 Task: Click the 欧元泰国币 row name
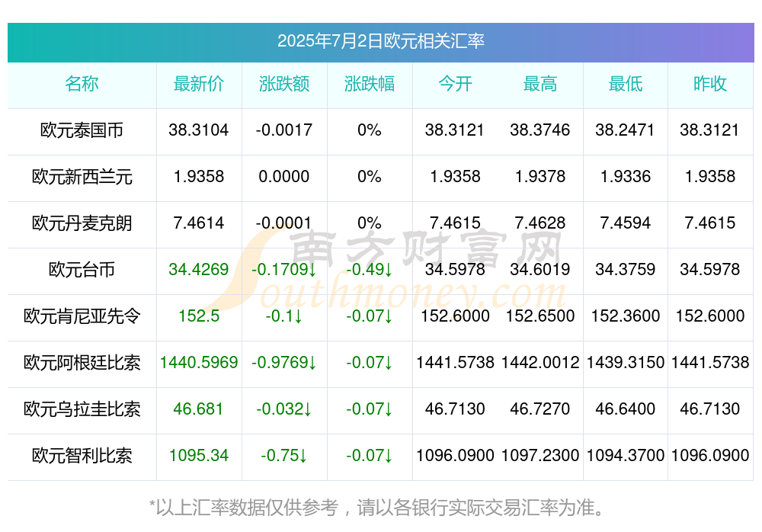[82, 130]
